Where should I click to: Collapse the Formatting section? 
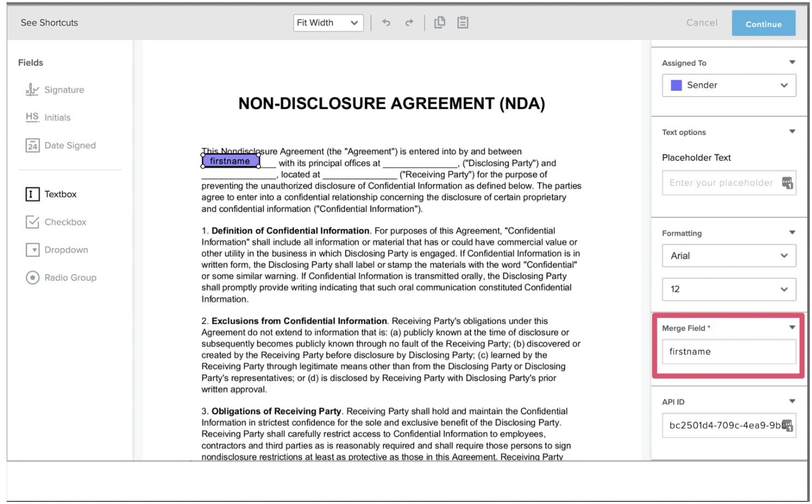[792, 232]
